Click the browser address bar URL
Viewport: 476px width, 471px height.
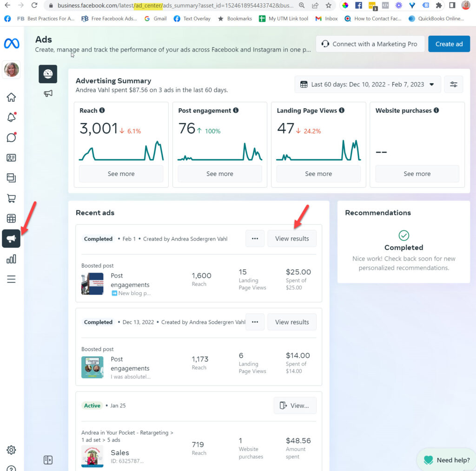[x=175, y=6]
